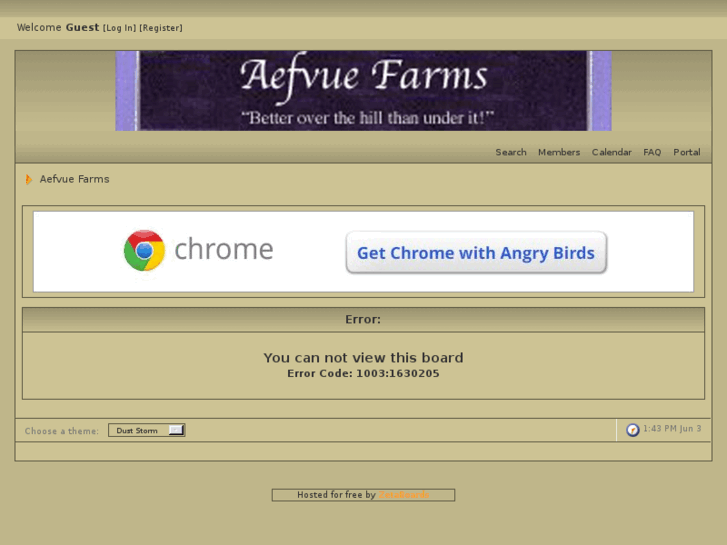
Task: Go to the Members page
Action: (559, 152)
